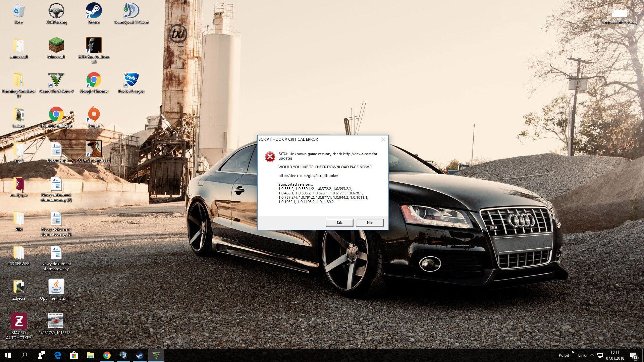Click the Tak button in error dialog
The height and width of the screenshot is (362, 644).
[x=339, y=223]
